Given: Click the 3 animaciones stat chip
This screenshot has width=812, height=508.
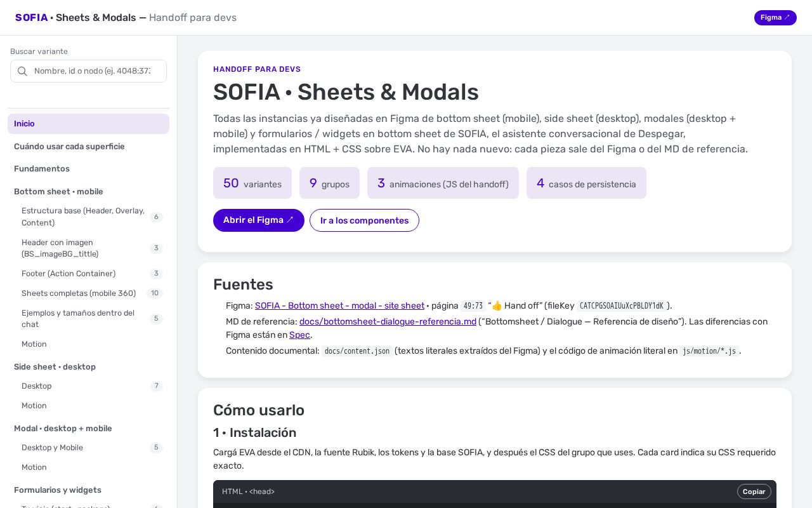Looking at the screenshot, I should coord(443,183).
